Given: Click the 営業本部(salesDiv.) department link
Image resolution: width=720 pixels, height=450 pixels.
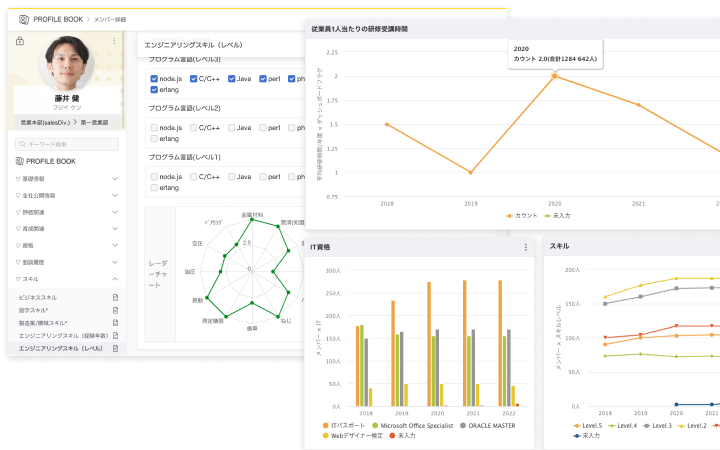Looking at the screenshot, I should click(x=45, y=123).
